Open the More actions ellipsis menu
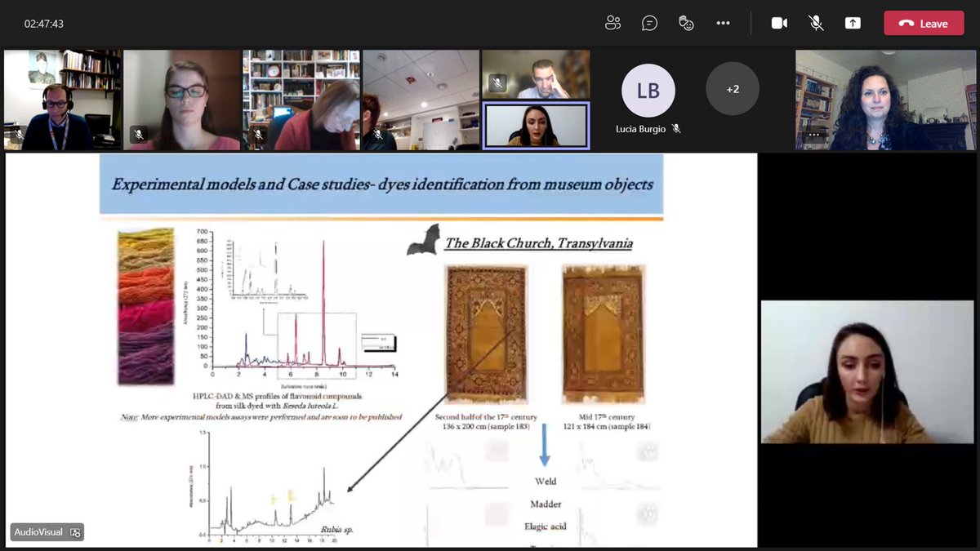 (x=724, y=23)
